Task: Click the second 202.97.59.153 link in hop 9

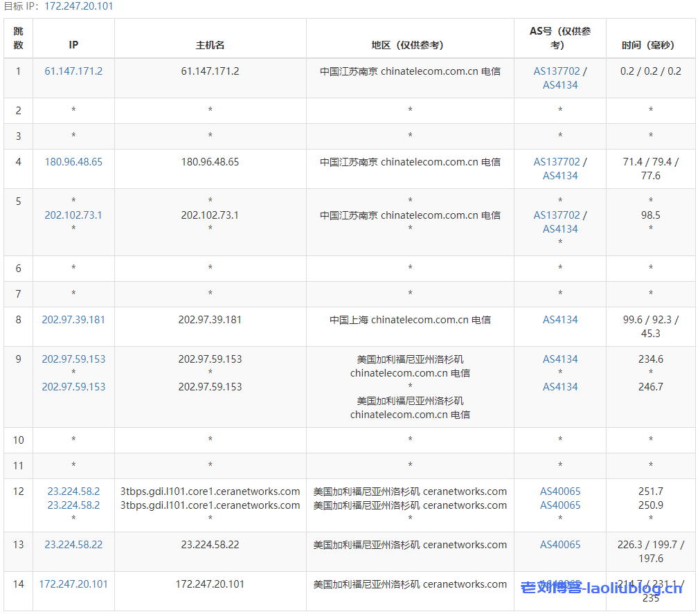Action: coord(73,387)
